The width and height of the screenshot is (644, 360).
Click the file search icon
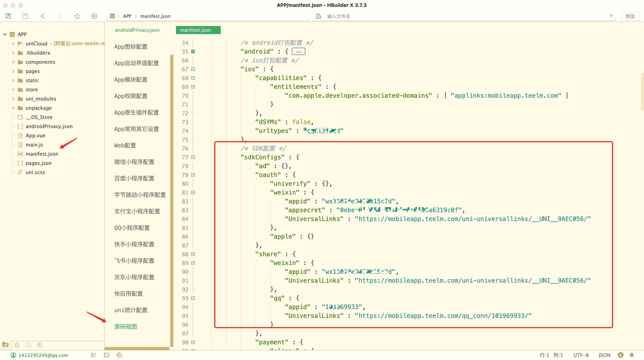coord(319,16)
